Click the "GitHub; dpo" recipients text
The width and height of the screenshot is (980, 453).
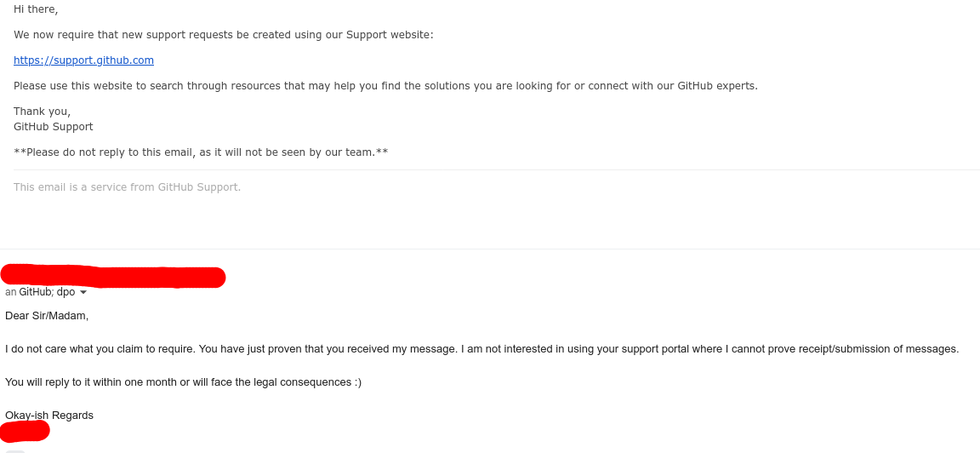point(47,291)
